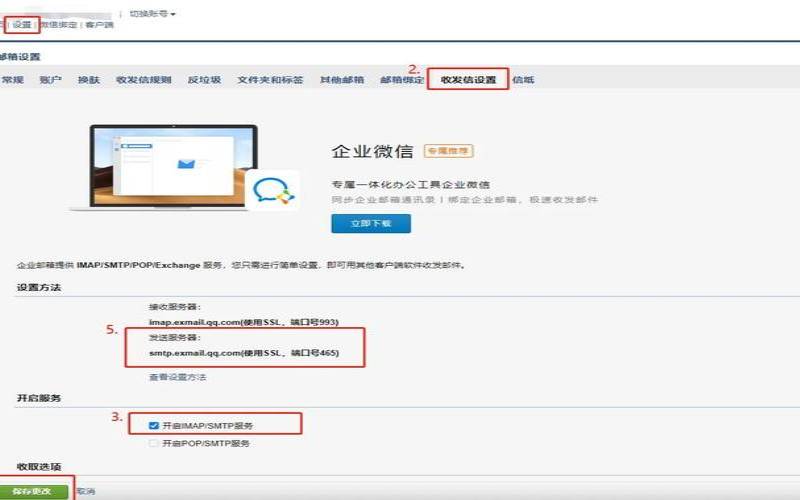The image size is (800, 500).
Task: Click the 开启服务 section heading
Action: point(39,397)
